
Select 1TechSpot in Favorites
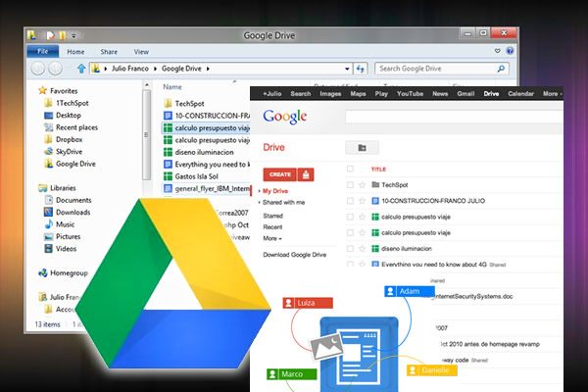click(72, 103)
